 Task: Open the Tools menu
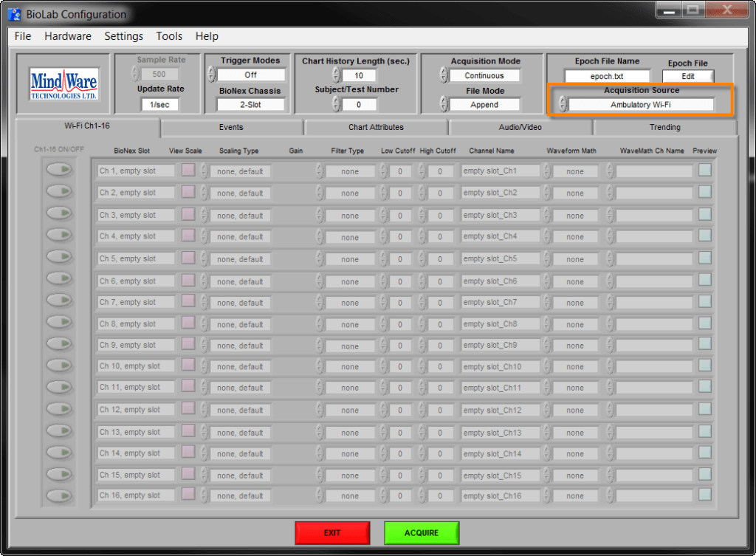tap(169, 36)
